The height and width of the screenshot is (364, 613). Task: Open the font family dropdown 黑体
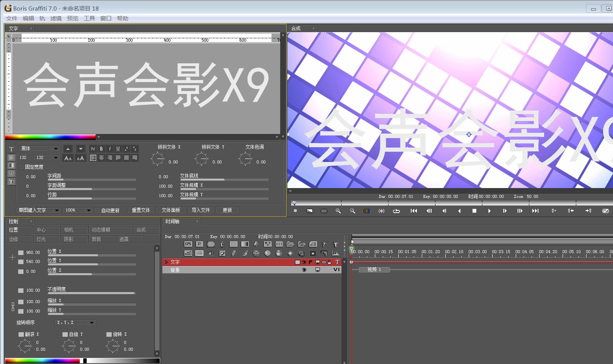39,149
